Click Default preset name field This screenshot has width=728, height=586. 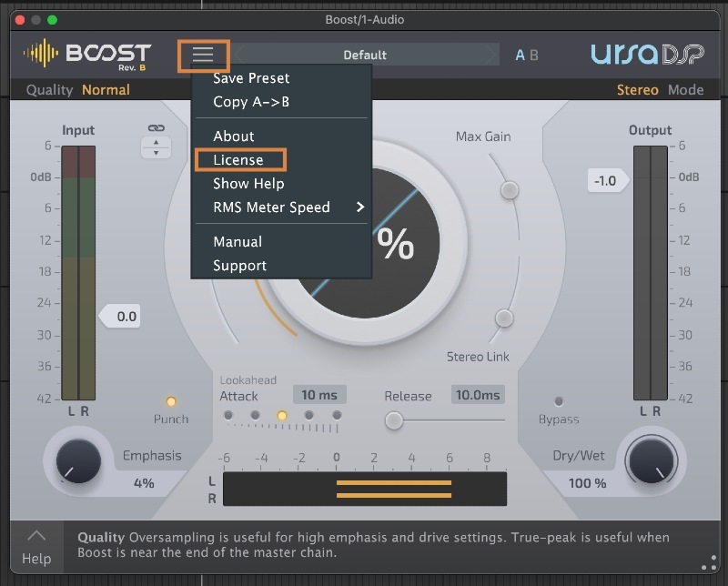coord(365,55)
